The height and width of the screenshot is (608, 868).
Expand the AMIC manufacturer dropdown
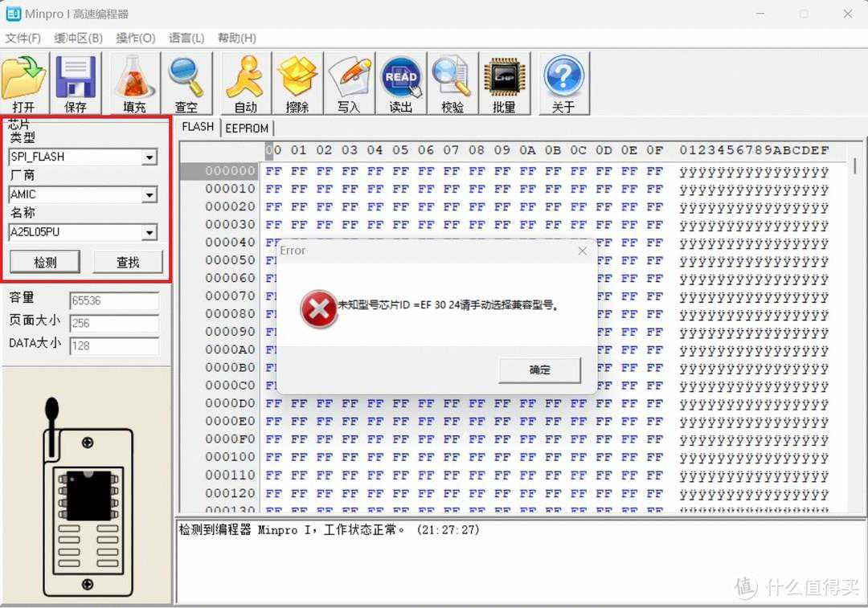[149, 195]
